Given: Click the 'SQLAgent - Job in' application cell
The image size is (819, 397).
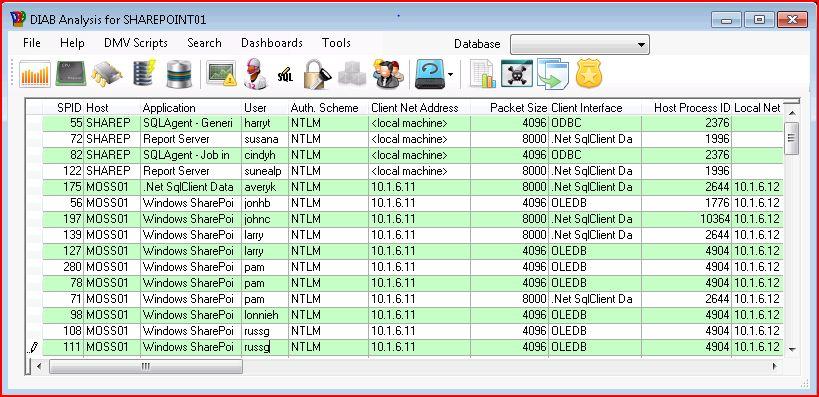Looking at the screenshot, I should click(x=191, y=155).
